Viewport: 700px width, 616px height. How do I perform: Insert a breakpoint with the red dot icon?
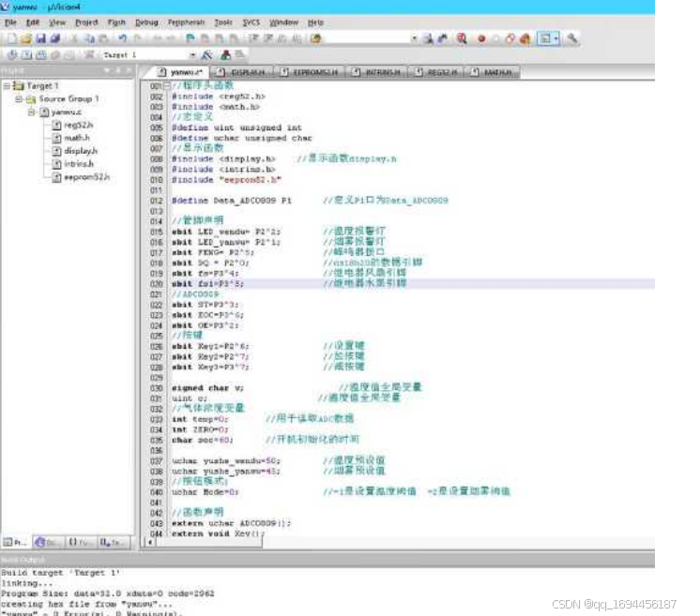[481, 38]
